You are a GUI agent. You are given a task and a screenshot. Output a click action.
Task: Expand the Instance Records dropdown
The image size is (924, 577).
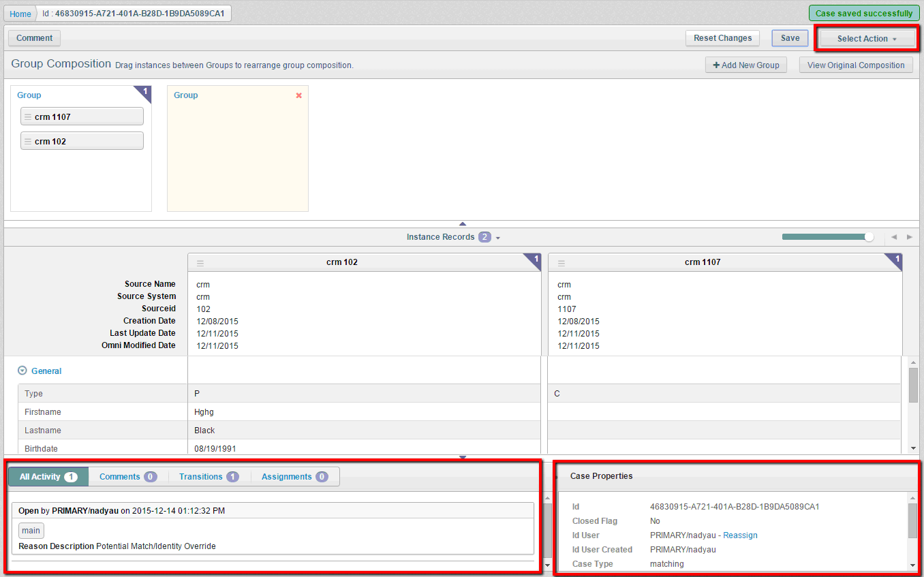498,238
